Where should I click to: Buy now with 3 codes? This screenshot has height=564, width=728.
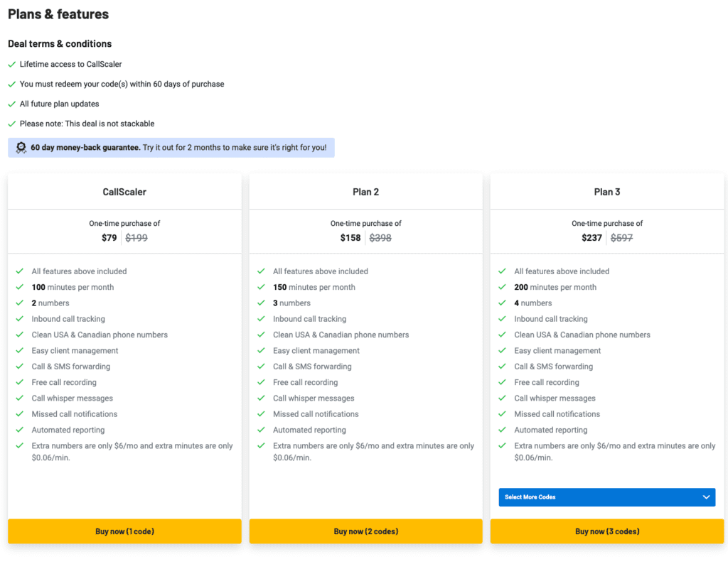[607, 531]
